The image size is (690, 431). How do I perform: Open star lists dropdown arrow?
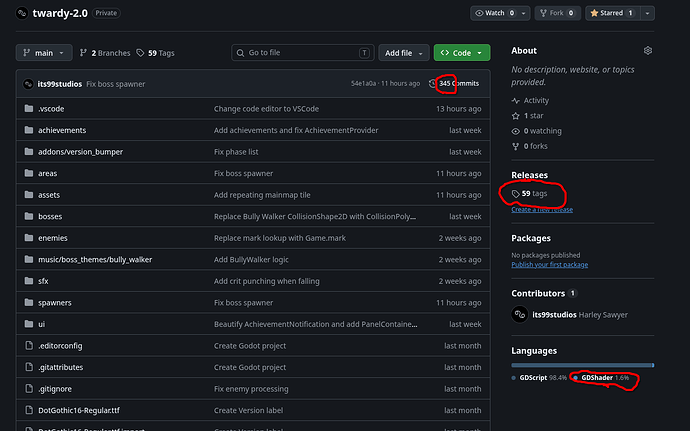(x=647, y=13)
